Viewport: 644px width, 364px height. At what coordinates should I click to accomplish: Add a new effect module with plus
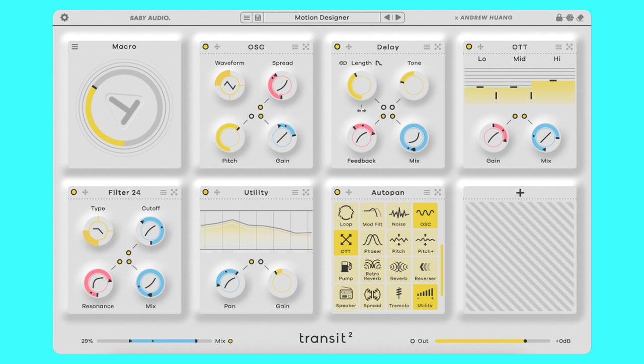click(520, 193)
